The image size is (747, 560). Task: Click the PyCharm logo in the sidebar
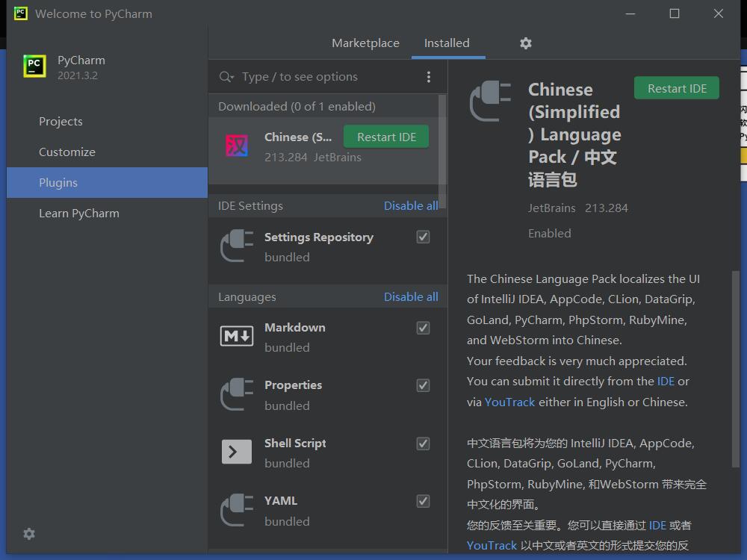pos(35,66)
